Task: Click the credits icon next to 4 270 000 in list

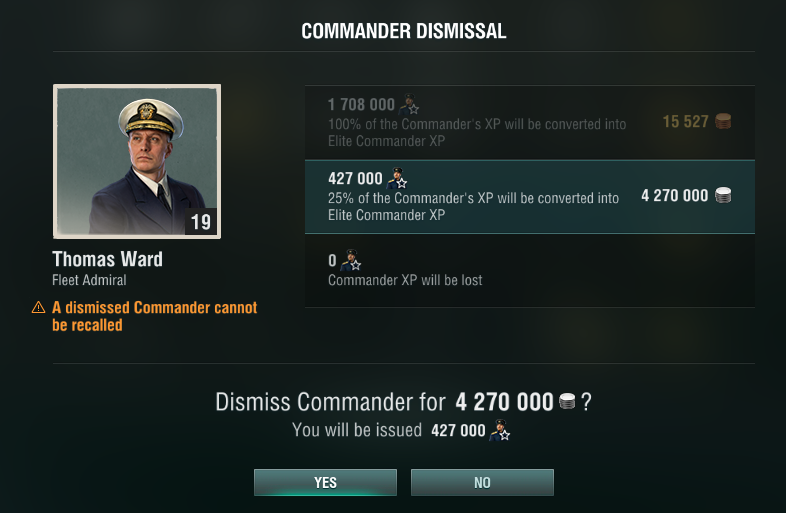Action: pyautogui.click(x=723, y=196)
